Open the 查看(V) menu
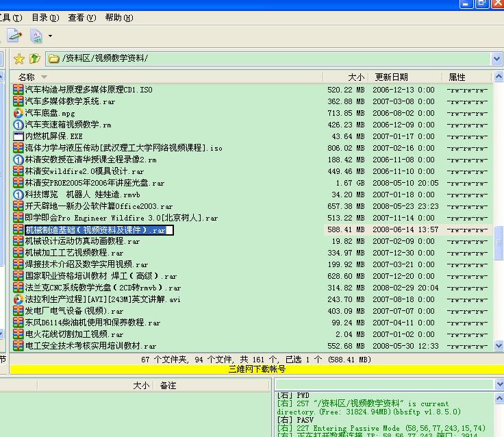This screenshot has width=504, height=437. tap(82, 18)
